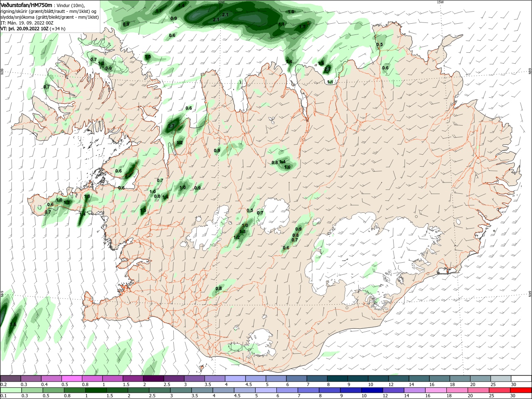Select the 'IT: Mán. 19. 09. 2022 00Z' line
This screenshot has height=399, width=532.
(26, 23)
